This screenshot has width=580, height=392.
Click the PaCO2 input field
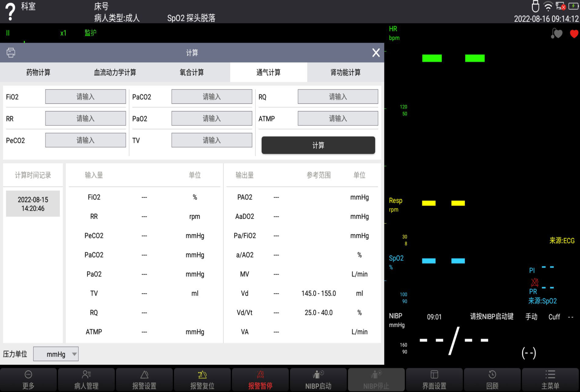(x=212, y=97)
